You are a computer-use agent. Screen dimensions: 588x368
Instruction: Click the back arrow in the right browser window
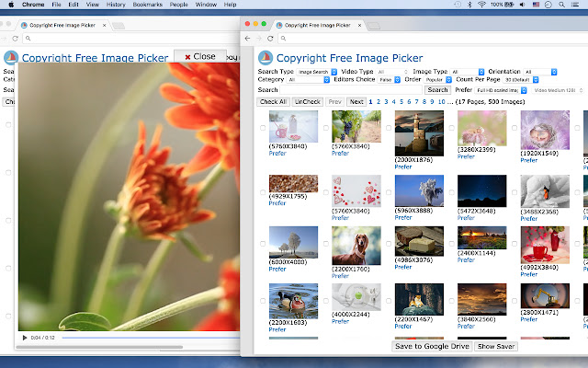pyautogui.click(x=247, y=39)
